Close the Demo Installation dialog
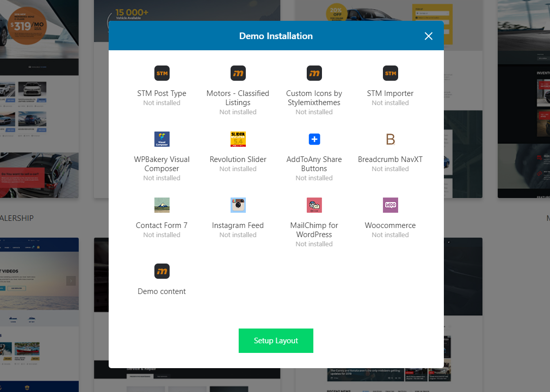The image size is (550, 392). pos(428,36)
